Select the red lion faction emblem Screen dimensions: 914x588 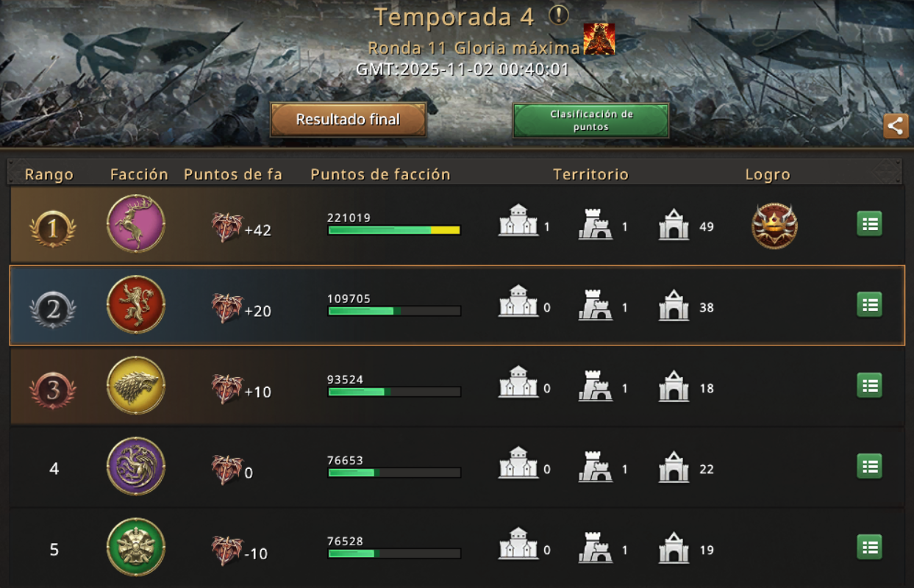pos(136,304)
